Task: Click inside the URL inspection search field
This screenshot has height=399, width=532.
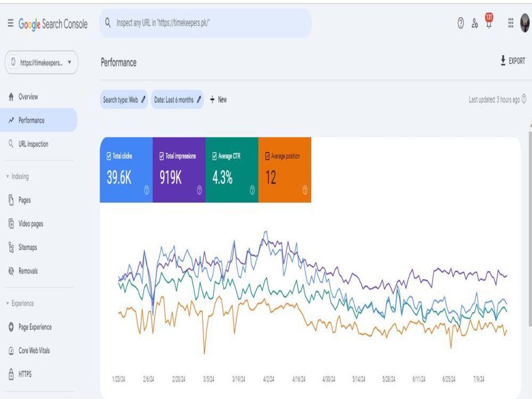Action: click(205, 23)
